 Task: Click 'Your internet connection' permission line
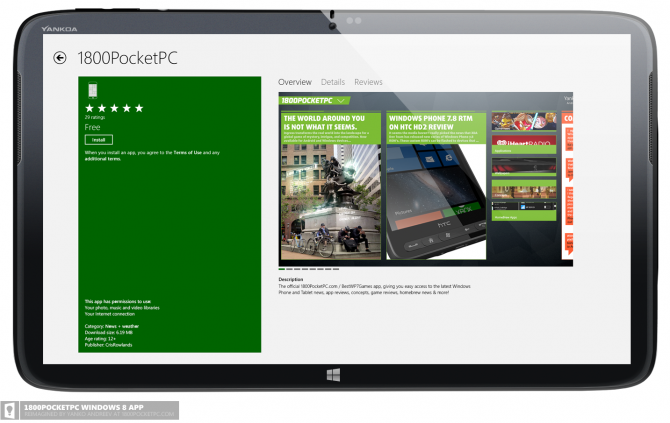coord(110,314)
